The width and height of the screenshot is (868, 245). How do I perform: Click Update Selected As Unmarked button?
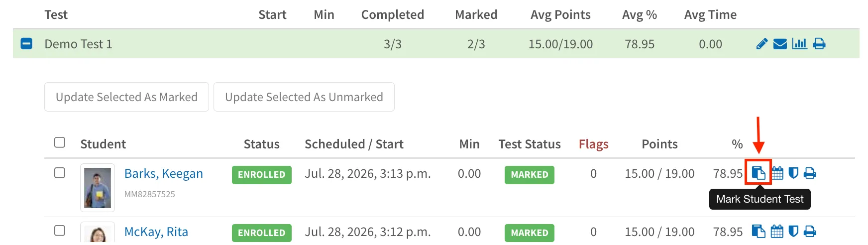coord(304,97)
